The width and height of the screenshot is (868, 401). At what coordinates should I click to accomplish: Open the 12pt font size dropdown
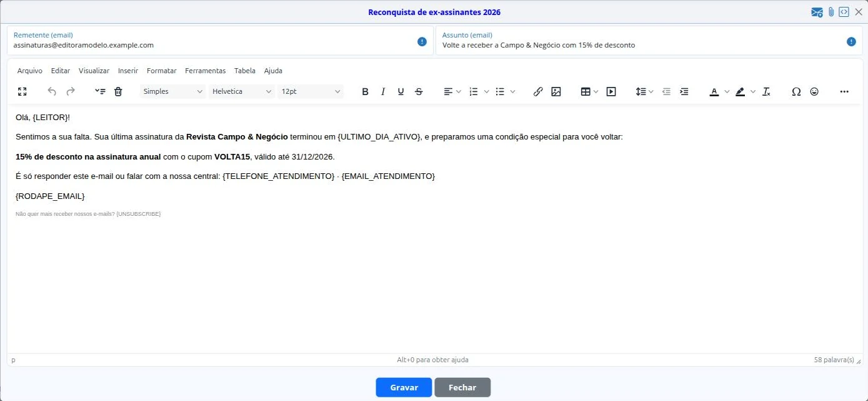click(311, 91)
